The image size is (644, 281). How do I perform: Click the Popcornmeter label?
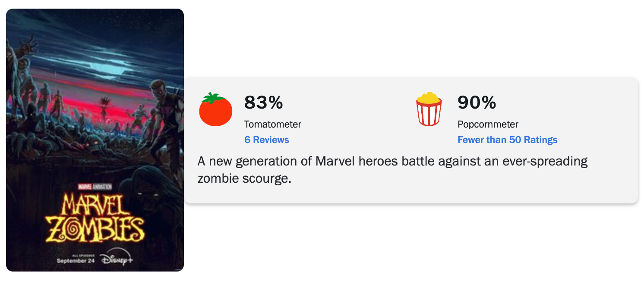tap(488, 124)
